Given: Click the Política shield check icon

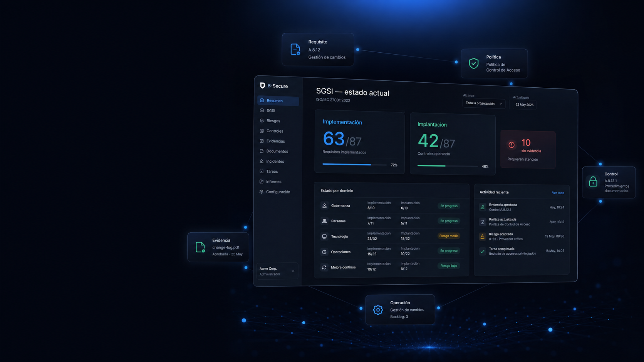Looking at the screenshot, I should coord(474,63).
